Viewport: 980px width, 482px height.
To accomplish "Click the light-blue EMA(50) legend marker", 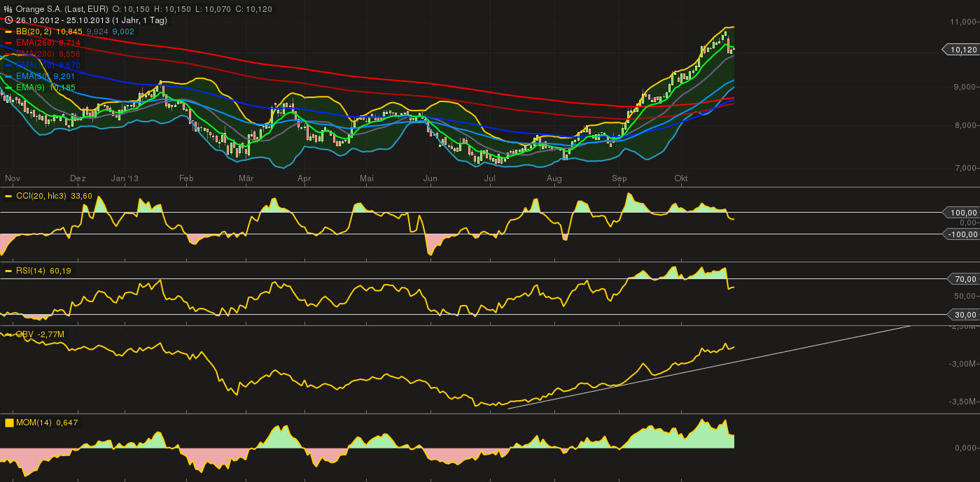I will tap(8, 76).
